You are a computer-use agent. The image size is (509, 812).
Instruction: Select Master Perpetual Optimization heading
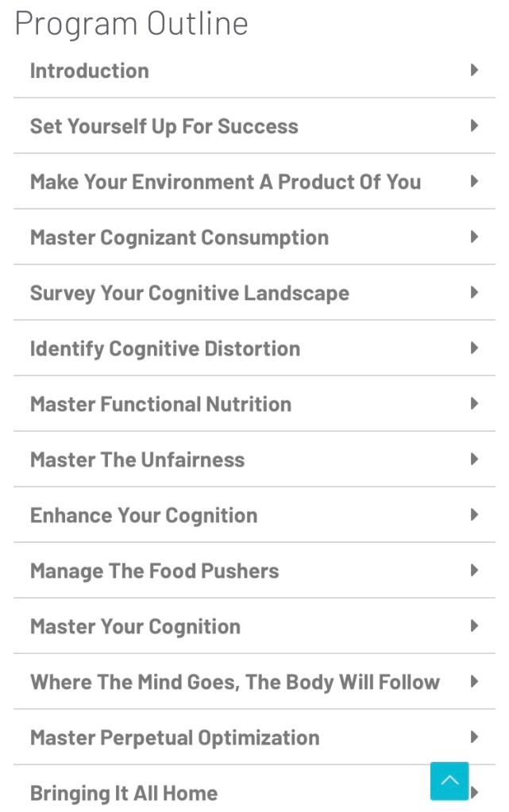point(175,737)
